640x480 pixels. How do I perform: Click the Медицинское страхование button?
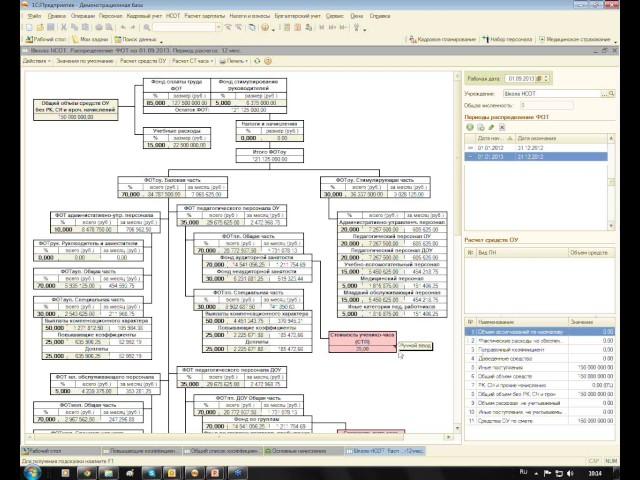575,39
